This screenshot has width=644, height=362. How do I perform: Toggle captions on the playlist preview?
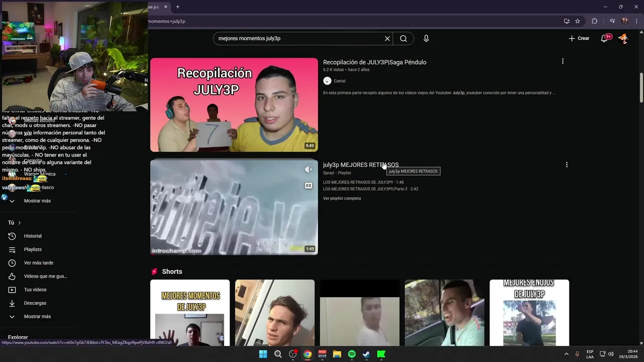coord(308,186)
